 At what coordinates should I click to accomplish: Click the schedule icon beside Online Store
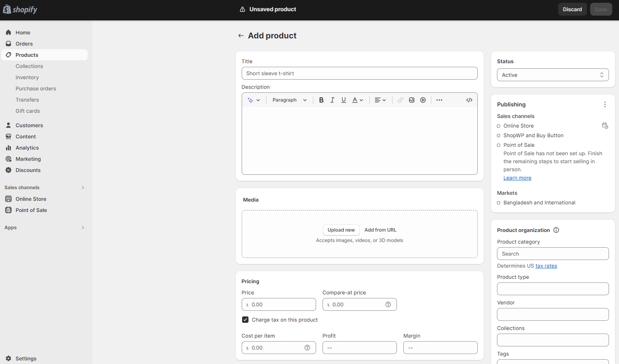click(x=605, y=126)
